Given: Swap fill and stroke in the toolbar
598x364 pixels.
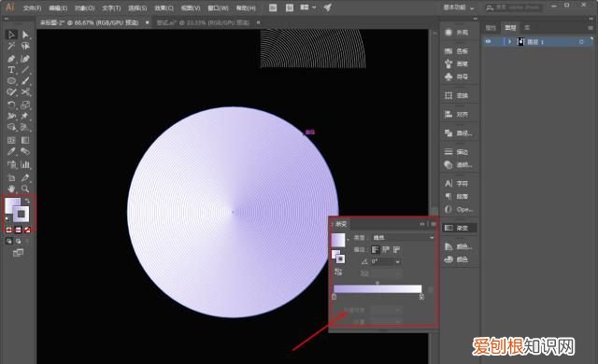Looking at the screenshot, I should (27, 200).
